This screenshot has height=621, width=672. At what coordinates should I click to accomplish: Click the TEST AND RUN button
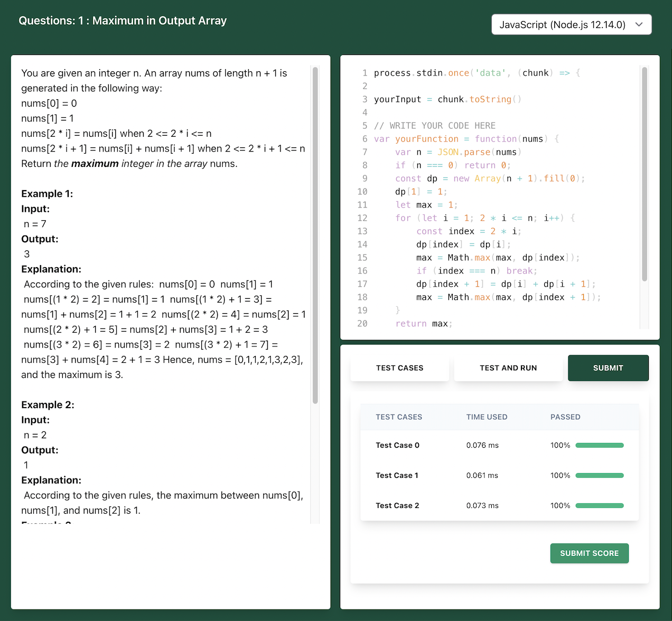click(x=508, y=368)
